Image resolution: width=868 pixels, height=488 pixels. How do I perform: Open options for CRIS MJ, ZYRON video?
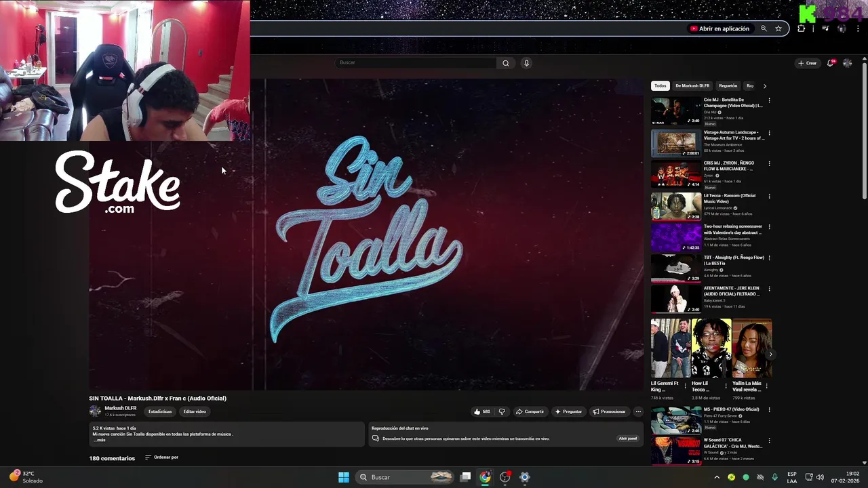click(769, 163)
